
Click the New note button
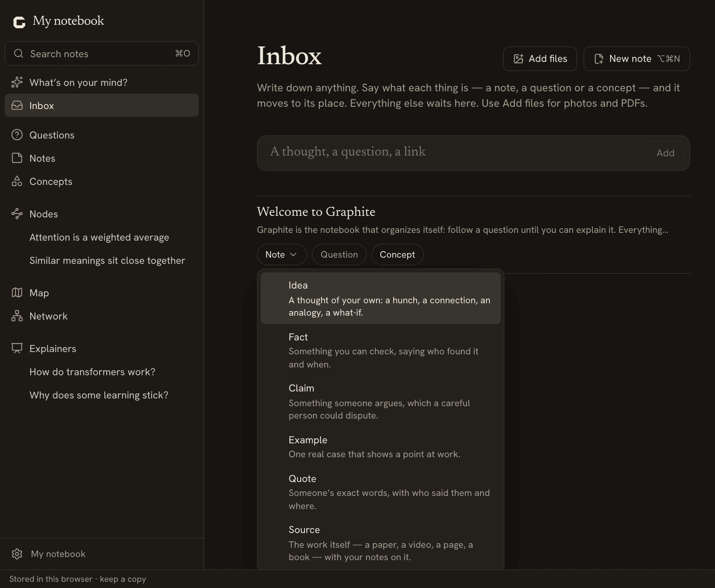coord(637,59)
